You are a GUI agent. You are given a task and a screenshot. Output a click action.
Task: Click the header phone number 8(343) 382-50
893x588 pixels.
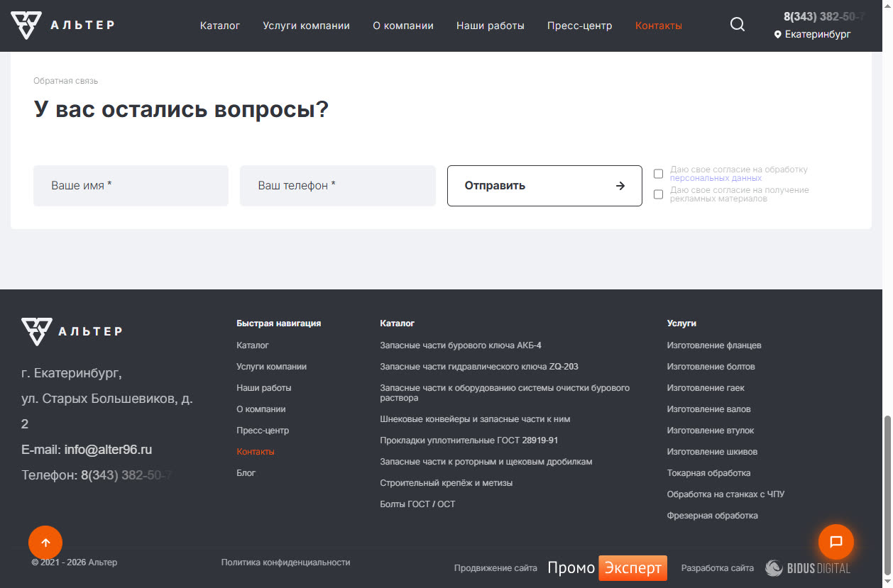[x=824, y=16]
